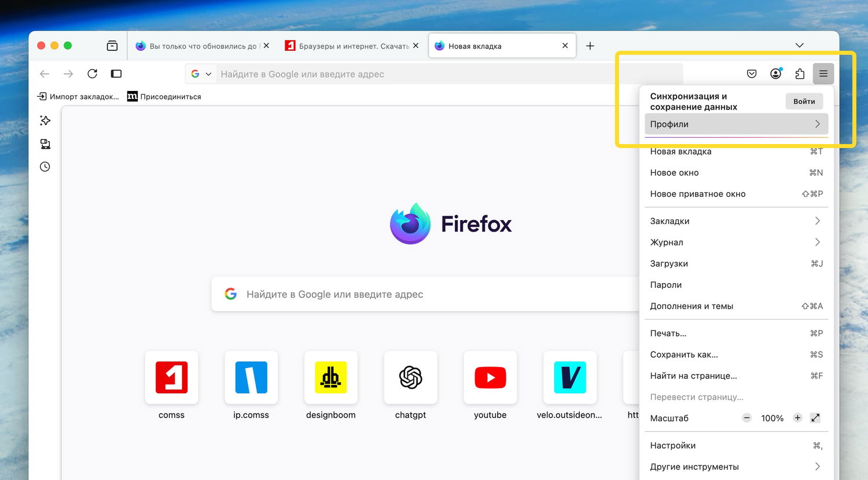
Task: Open the account profile icon in toolbar
Action: (776, 74)
